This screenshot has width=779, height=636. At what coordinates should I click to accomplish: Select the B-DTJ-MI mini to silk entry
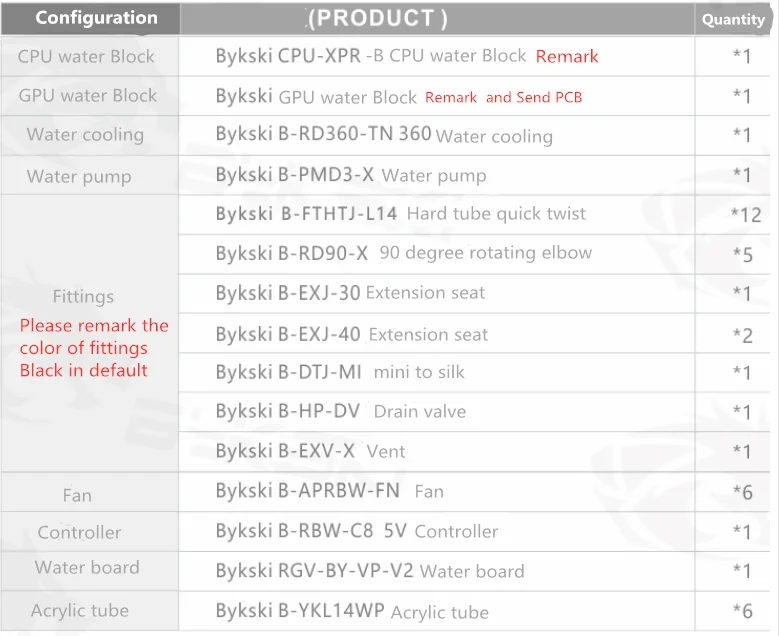pos(340,372)
